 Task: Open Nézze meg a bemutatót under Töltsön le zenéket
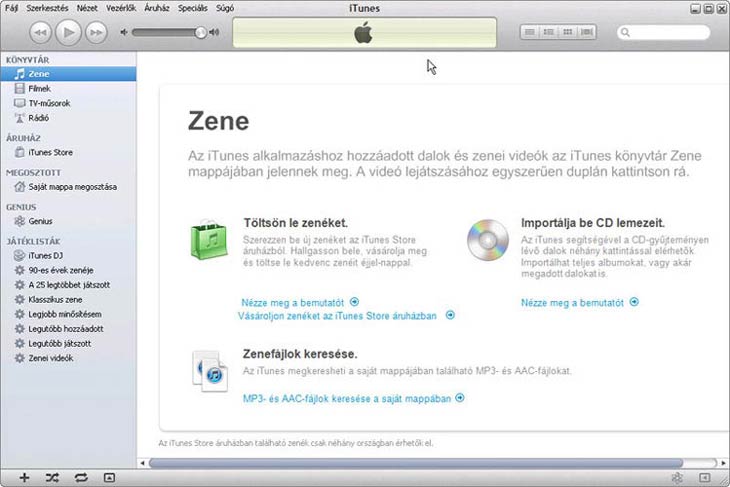point(292,303)
